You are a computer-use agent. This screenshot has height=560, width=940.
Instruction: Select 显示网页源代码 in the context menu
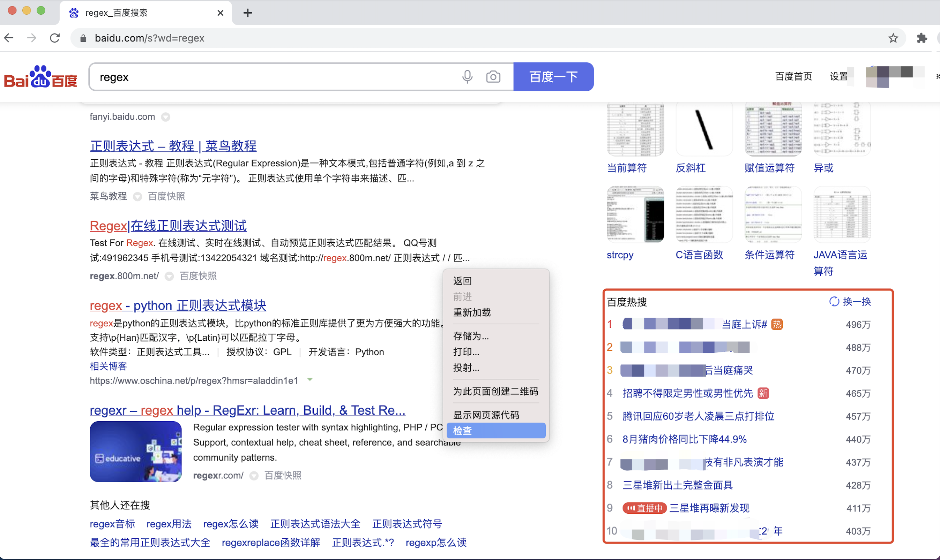click(496, 415)
